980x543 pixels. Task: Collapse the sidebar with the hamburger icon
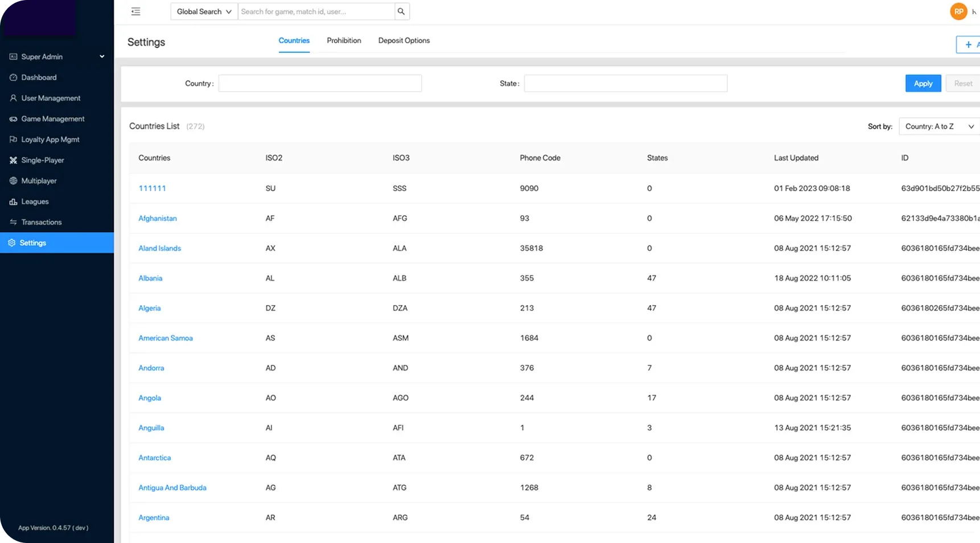point(135,11)
